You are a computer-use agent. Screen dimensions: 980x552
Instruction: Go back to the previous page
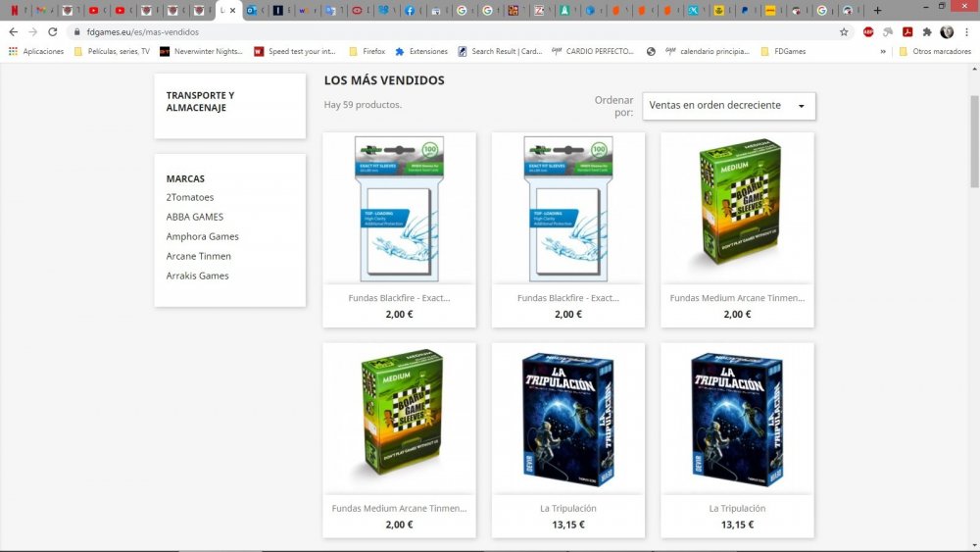(x=13, y=32)
